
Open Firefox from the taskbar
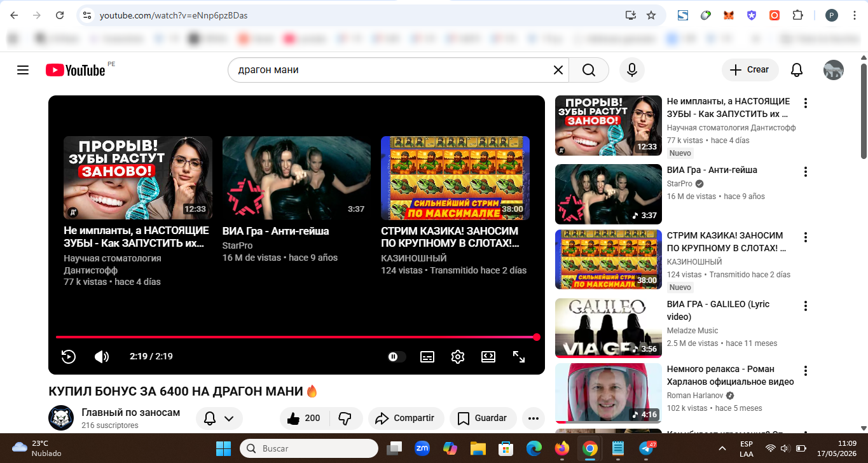click(561, 448)
